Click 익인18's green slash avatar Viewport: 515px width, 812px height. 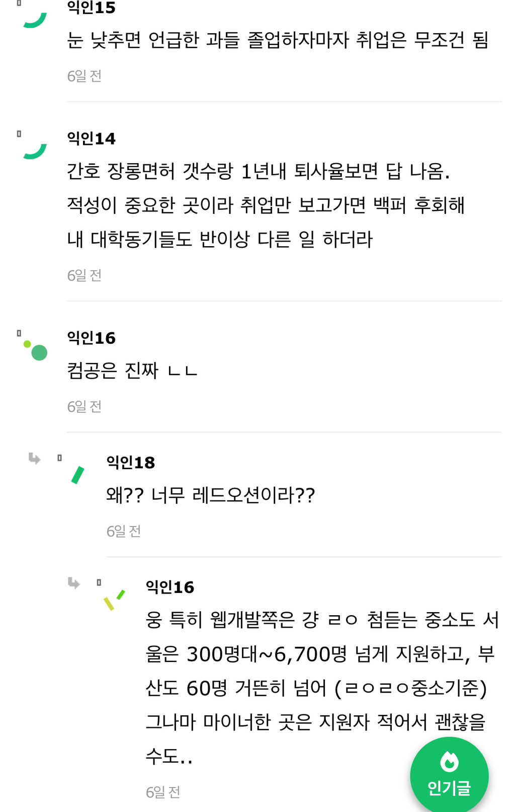tap(78, 475)
